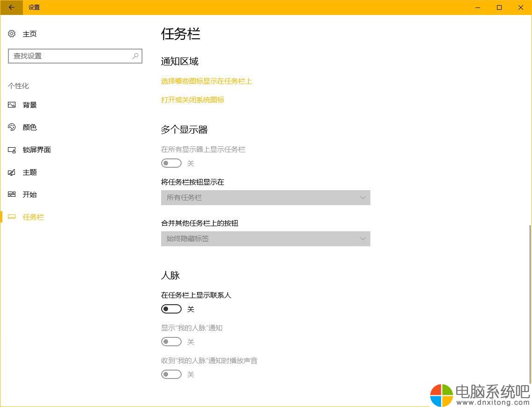Image resolution: width=532 pixels, height=407 pixels.
Task: Focus the 查找设置 search field
Action: pos(75,56)
